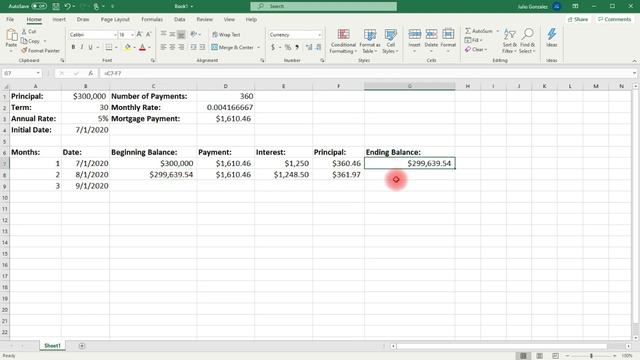Toggle Wrap Text
Image resolution: width=640 pixels, height=360 pixels.
tap(226, 35)
